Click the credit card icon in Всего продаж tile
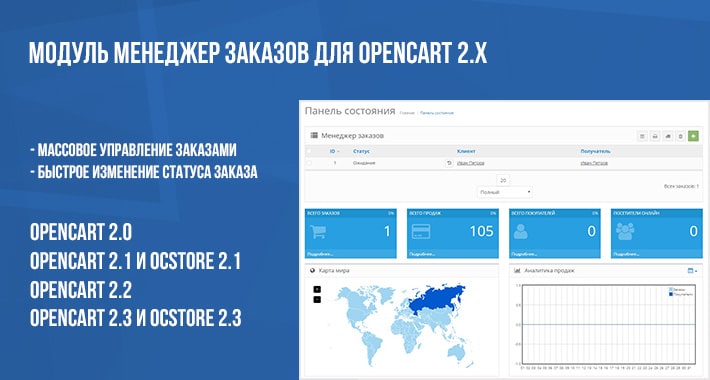Screen dimensions: 710x380 (421, 232)
